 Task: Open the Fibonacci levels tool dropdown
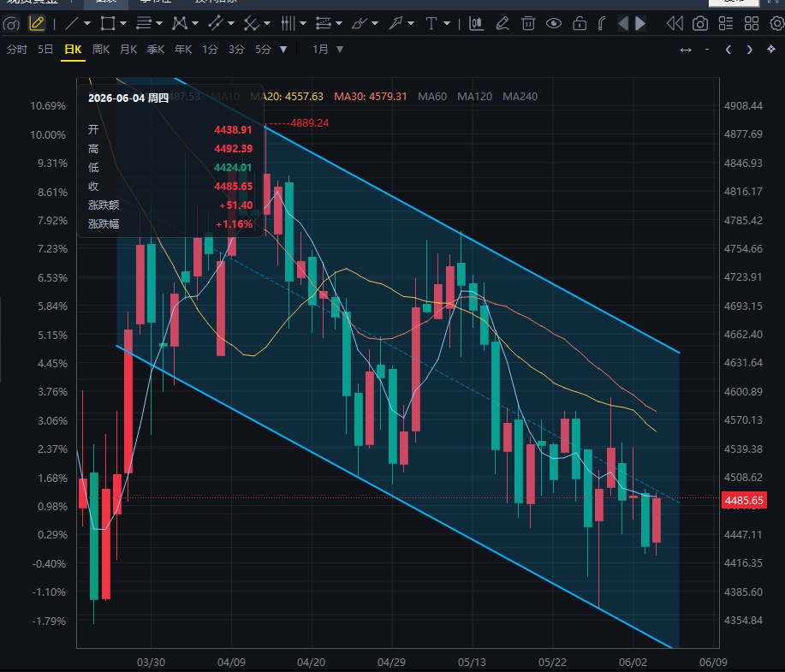click(x=339, y=23)
